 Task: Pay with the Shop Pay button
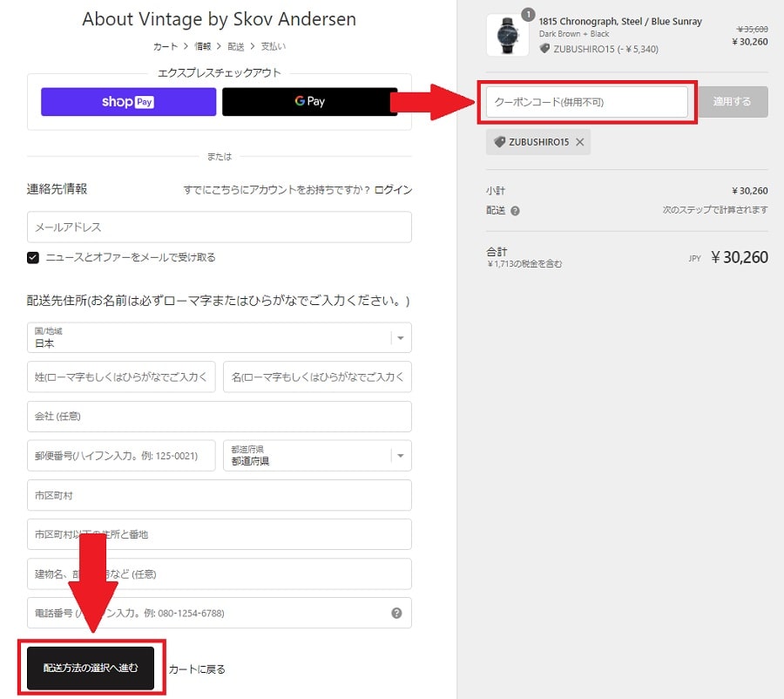click(129, 102)
